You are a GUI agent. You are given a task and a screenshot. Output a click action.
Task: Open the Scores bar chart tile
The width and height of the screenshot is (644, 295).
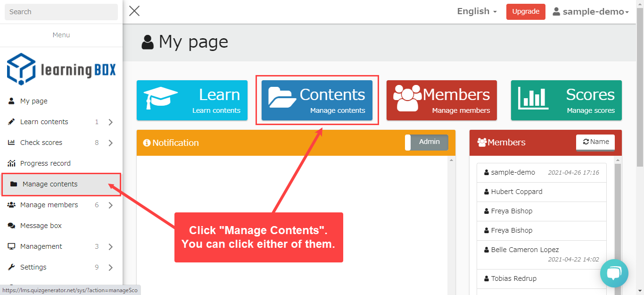click(x=566, y=100)
